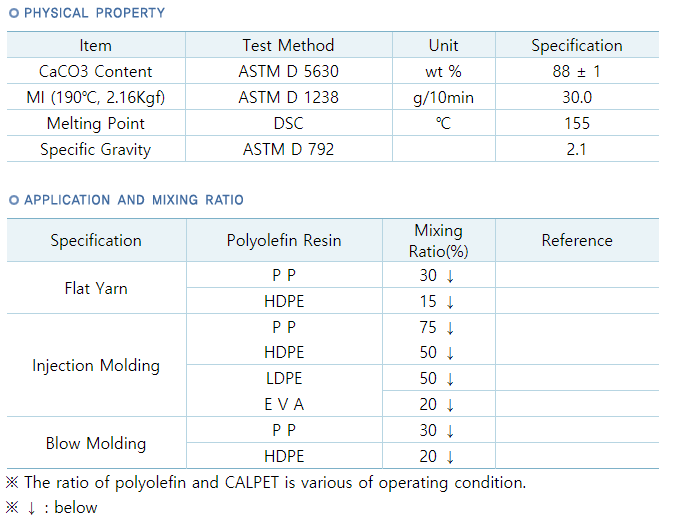Click the circle bullet beside PHYSICAL PROPERTY

[x=14, y=13]
